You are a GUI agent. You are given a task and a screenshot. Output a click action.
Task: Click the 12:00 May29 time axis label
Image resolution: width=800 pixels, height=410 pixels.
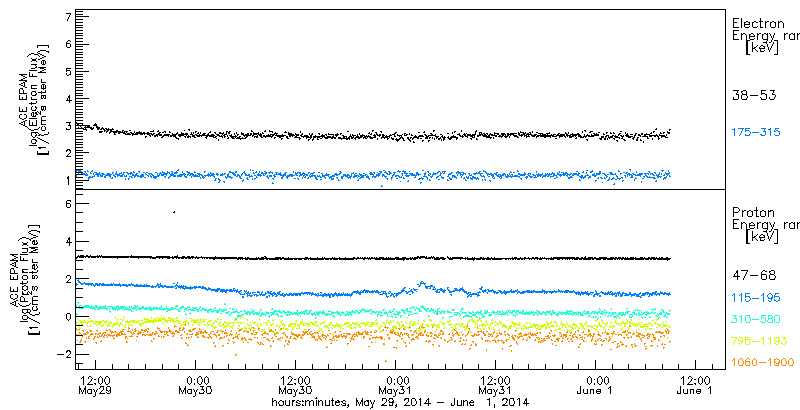pyautogui.click(x=95, y=385)
